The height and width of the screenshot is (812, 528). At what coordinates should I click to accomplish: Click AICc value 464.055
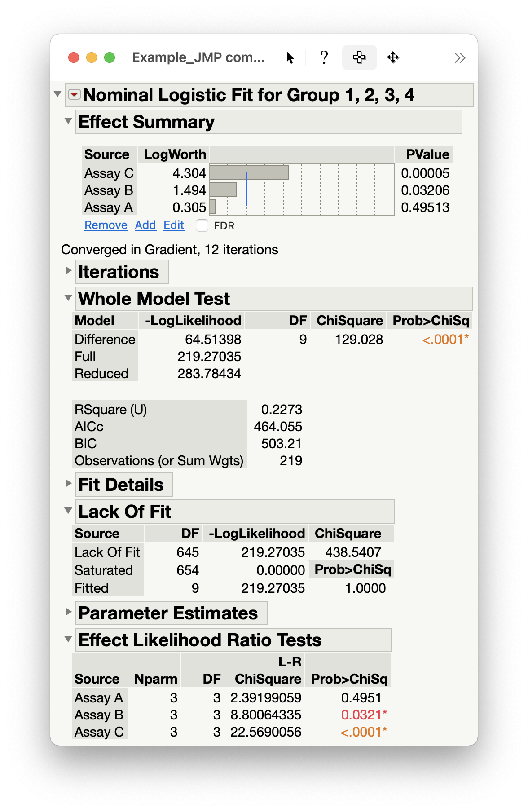click(x=278, y=427)
